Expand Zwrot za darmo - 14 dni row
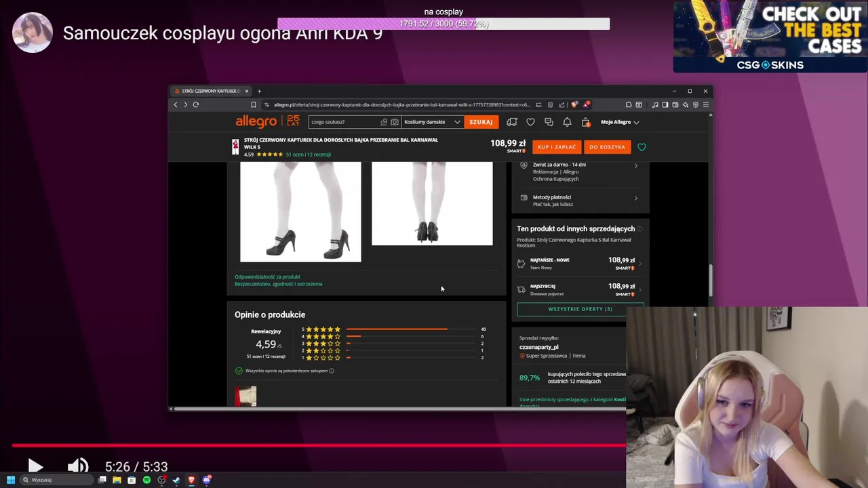The width and height of the screenshot is (868, 488). 580,171
